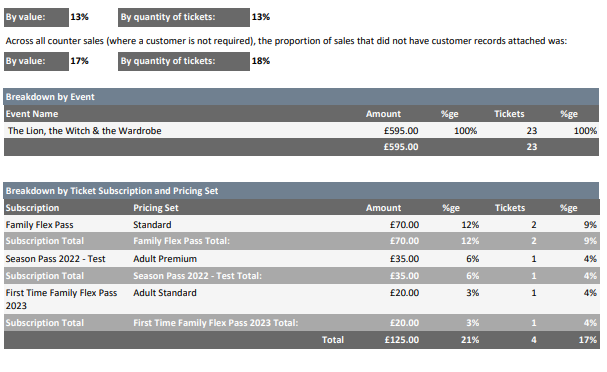Click the Pricing Set column header

156,208
